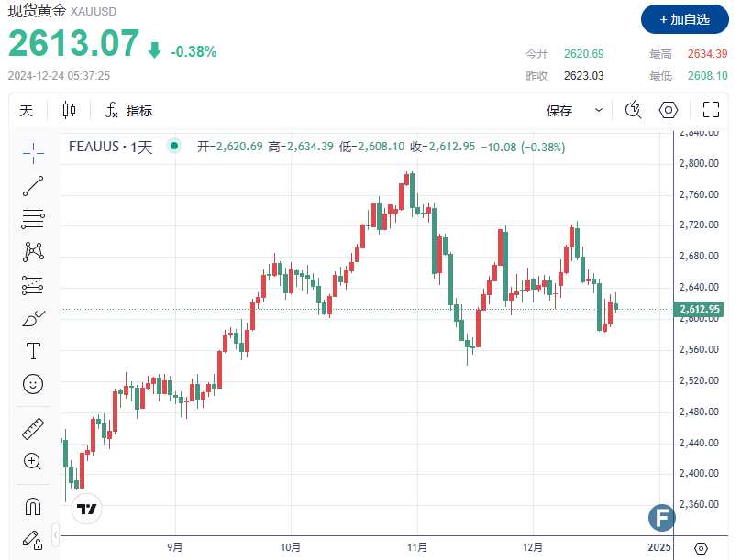Select the text annotation tool
The image size is (741, 560).
click(x=33, y=350)
